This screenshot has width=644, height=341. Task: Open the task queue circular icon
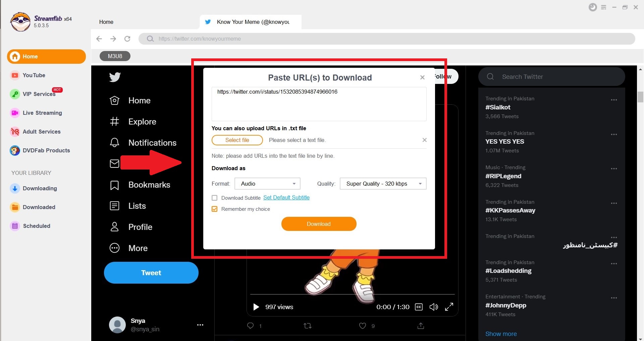(x=593, y=7)
